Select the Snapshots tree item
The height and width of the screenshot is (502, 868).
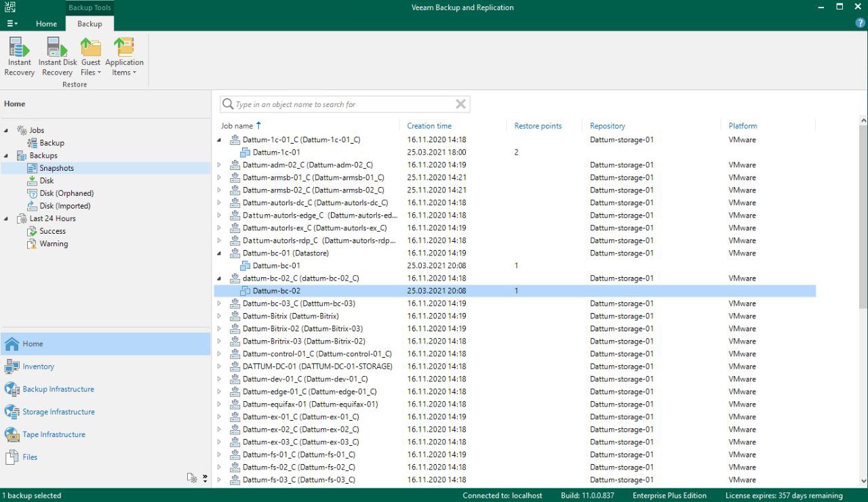point(56,168)
